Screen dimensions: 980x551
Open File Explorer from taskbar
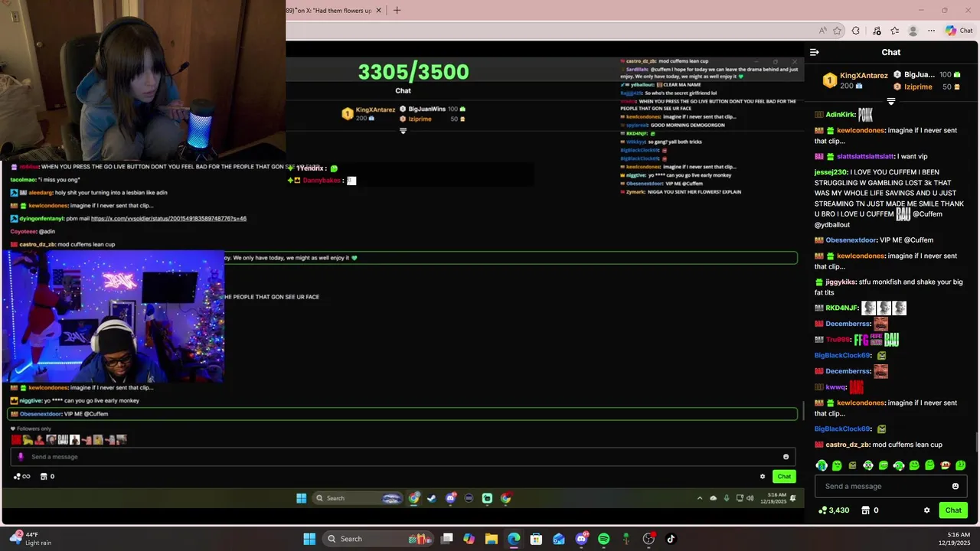(x=491, y=539)
